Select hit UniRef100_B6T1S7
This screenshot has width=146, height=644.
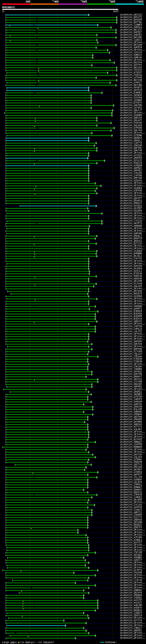pyautogui.click(x=131, y=30)
